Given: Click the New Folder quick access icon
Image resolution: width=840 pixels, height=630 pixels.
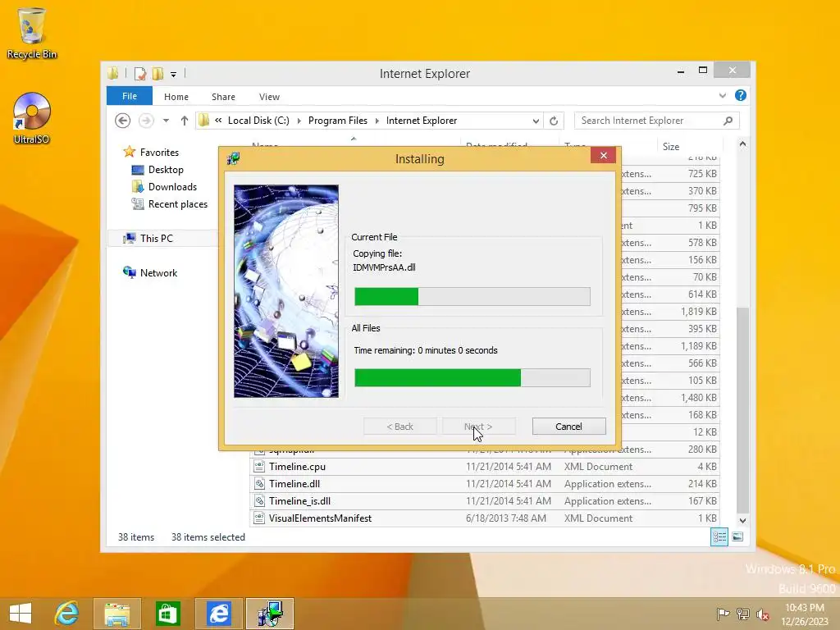Looking at the screenshot, I should (157, 73).
